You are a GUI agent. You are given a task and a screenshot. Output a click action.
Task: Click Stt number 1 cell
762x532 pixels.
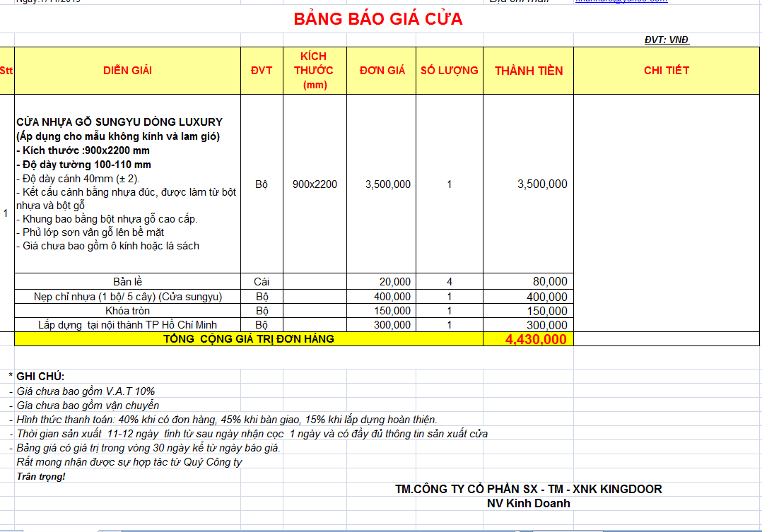point(7,213)
